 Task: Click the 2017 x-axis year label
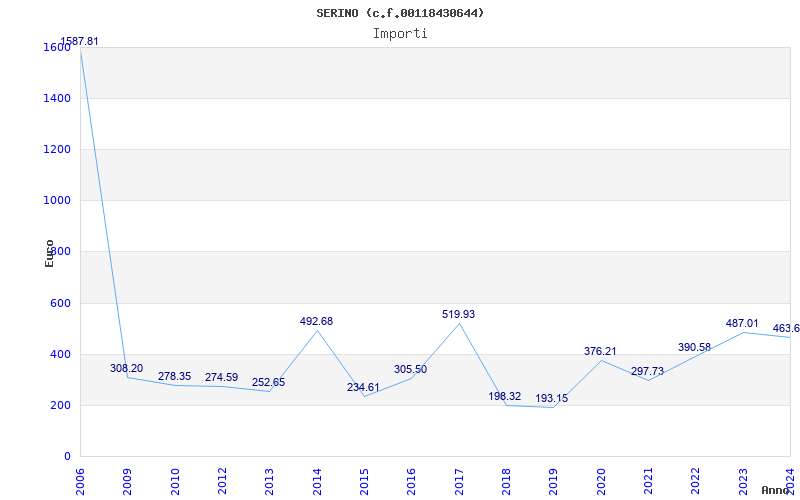(459, 480)
